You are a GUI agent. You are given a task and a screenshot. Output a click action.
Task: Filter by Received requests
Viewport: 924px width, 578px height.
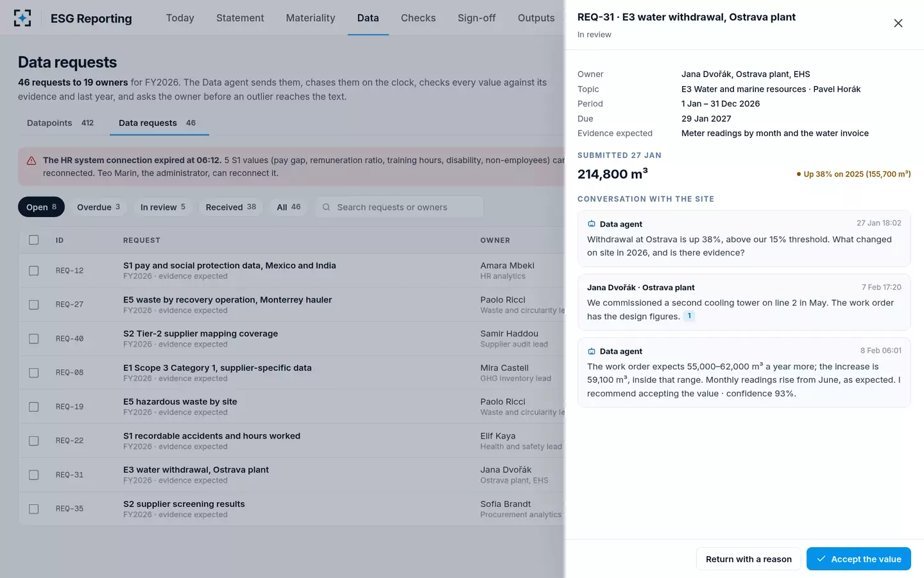pyautogui.click(x=231, y=207)
